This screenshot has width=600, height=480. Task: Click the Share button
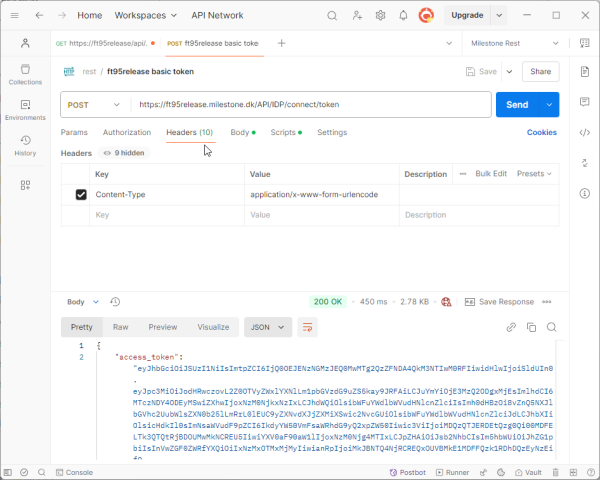click(540, 72)
